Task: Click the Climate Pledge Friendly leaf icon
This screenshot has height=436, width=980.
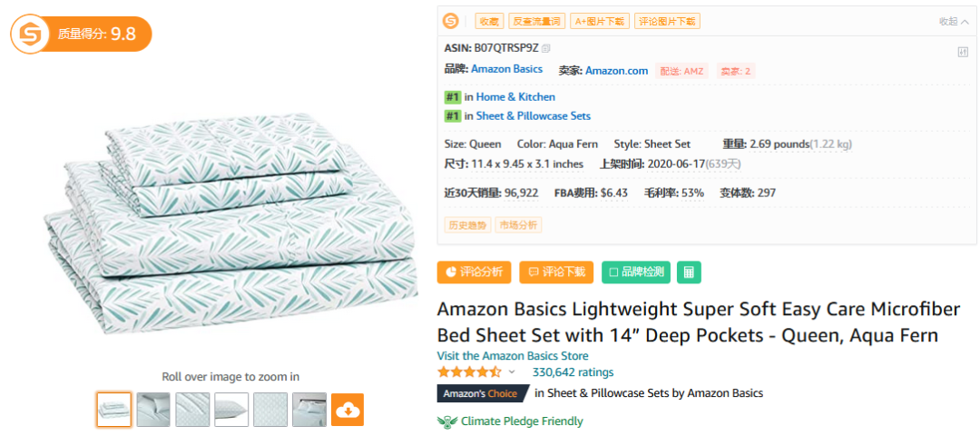Action: (446, 421)
